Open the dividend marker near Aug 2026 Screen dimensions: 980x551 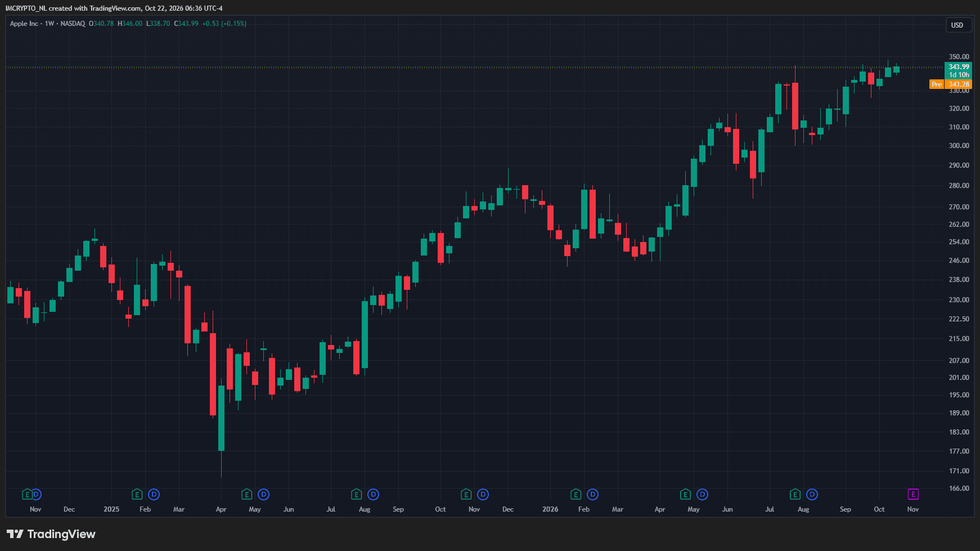pos(812,494)
